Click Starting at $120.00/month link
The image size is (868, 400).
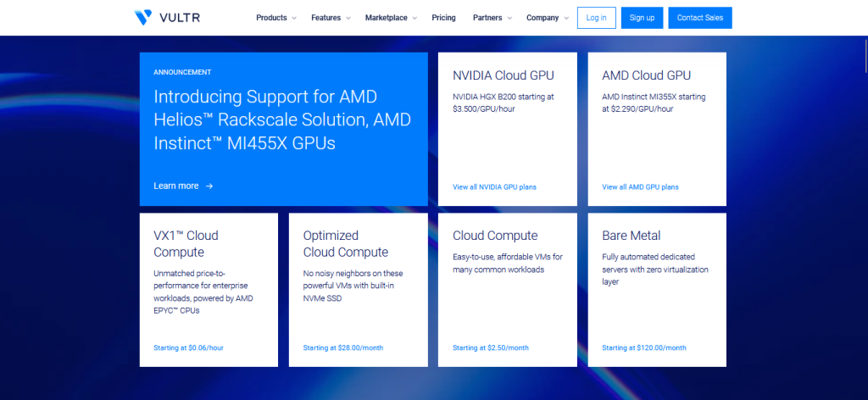coord(644,348)
